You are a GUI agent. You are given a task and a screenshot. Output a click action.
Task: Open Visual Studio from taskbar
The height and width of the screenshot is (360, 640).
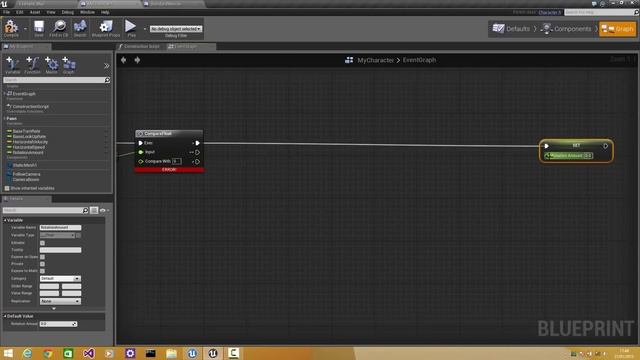click(89, 353)
